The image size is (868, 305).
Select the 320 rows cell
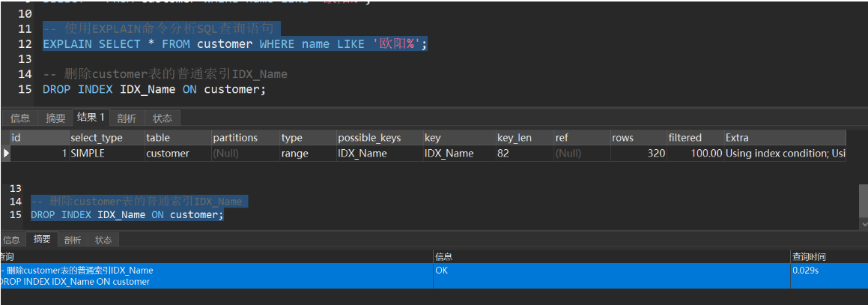638,154
